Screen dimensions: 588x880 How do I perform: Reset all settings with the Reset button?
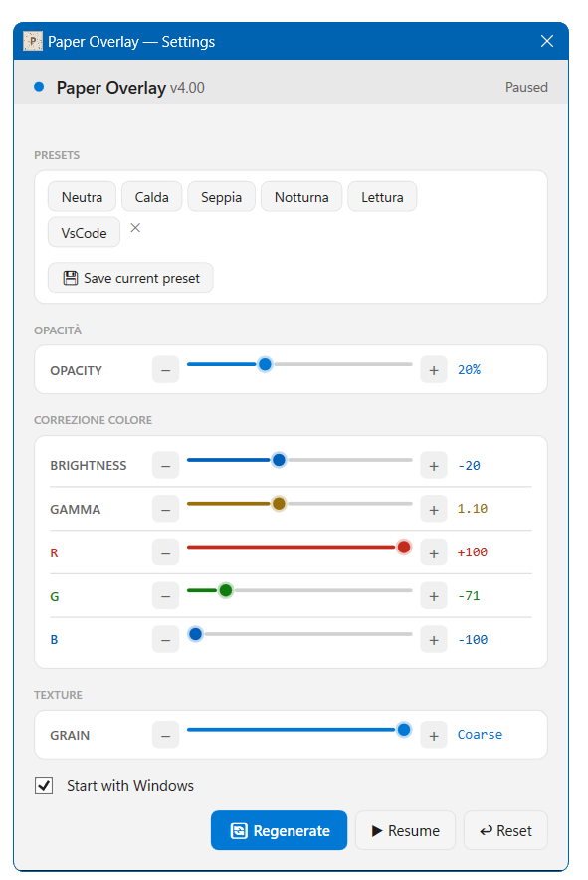coord(505,830)
